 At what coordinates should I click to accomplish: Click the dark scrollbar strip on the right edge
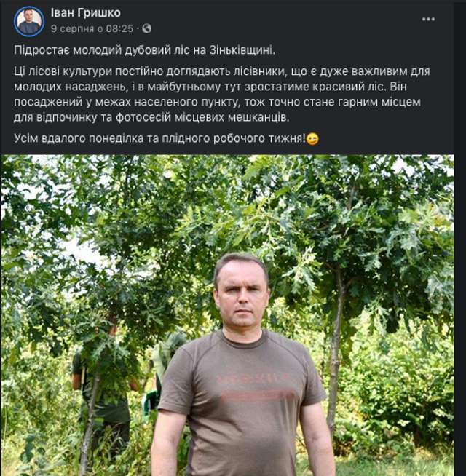coord(460,238)
